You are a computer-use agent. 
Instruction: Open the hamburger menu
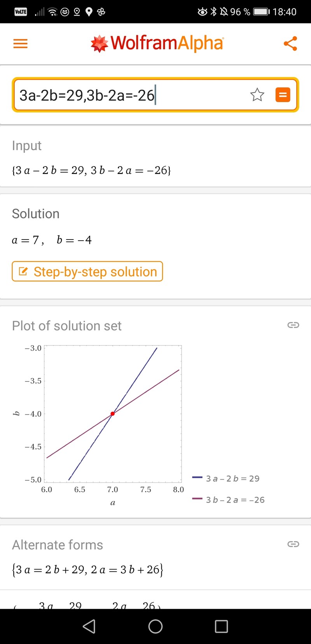pyautogui.click(x=21, y=43)
